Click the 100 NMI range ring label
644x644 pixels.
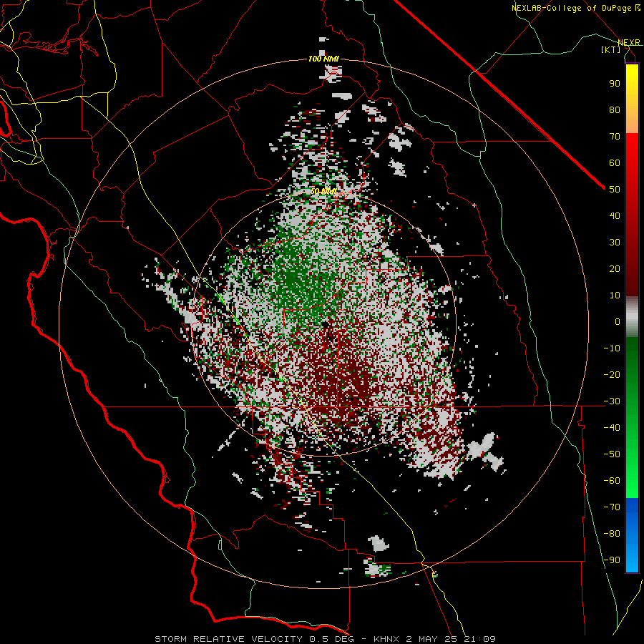click(x=323, y=59)
